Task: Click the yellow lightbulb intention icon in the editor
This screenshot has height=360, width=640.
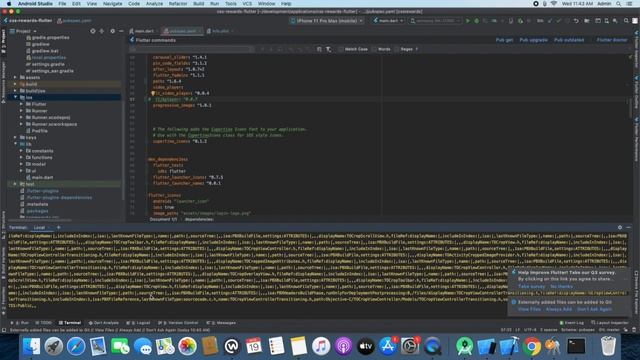Action: click(x=153, y=93)
